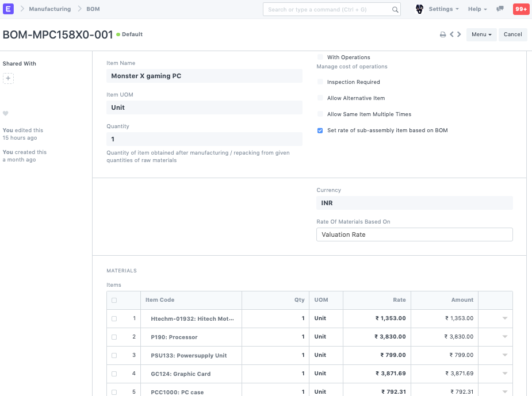Click the chat bubble icon in navbar

pos(500,9)
